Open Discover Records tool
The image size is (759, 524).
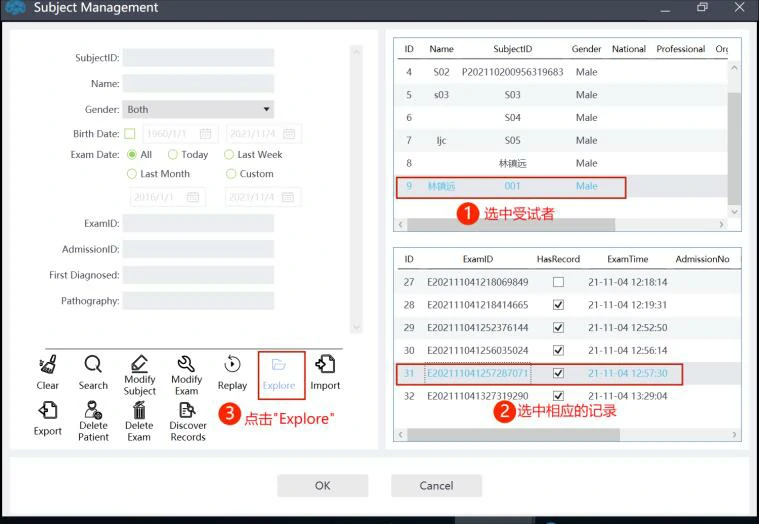pos(187,411)
